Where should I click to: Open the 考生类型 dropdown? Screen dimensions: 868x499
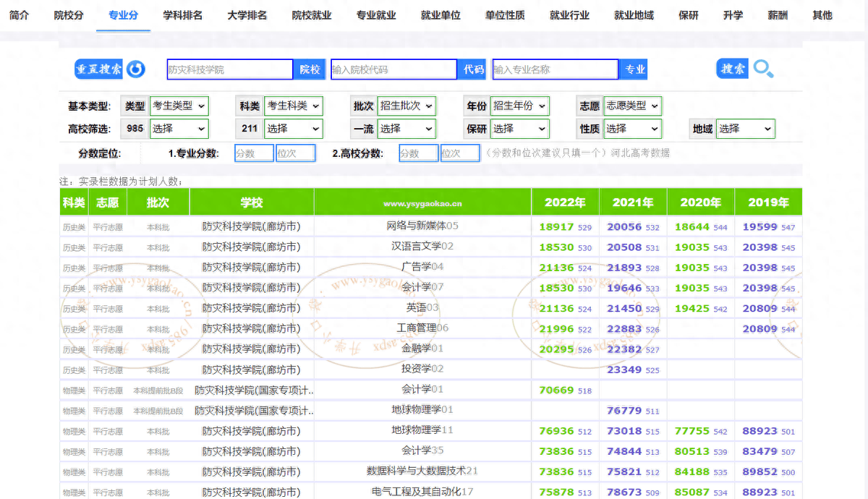coord(179,106)
